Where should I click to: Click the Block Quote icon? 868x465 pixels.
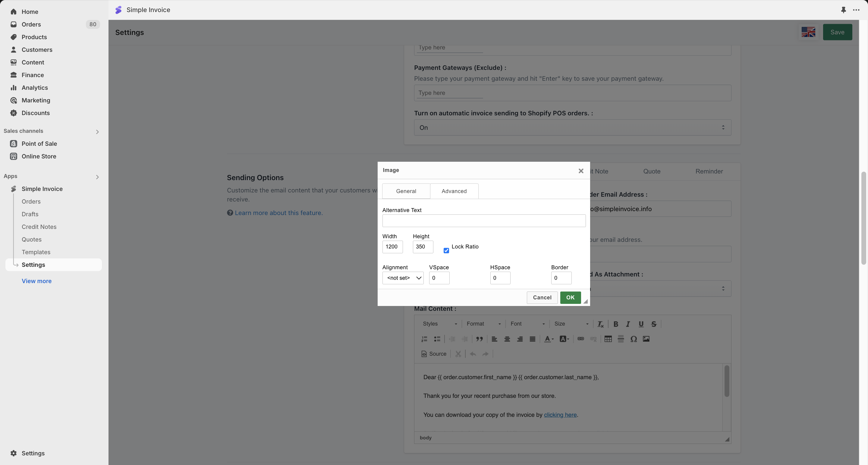(479, 339)
